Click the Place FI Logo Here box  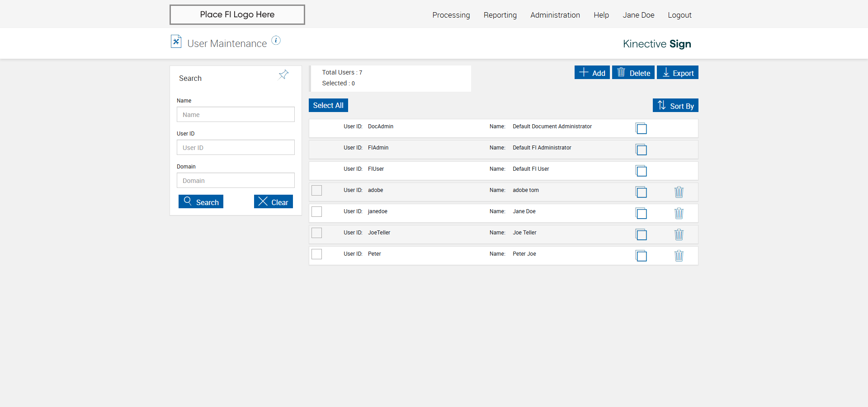[x=237, y=14]
